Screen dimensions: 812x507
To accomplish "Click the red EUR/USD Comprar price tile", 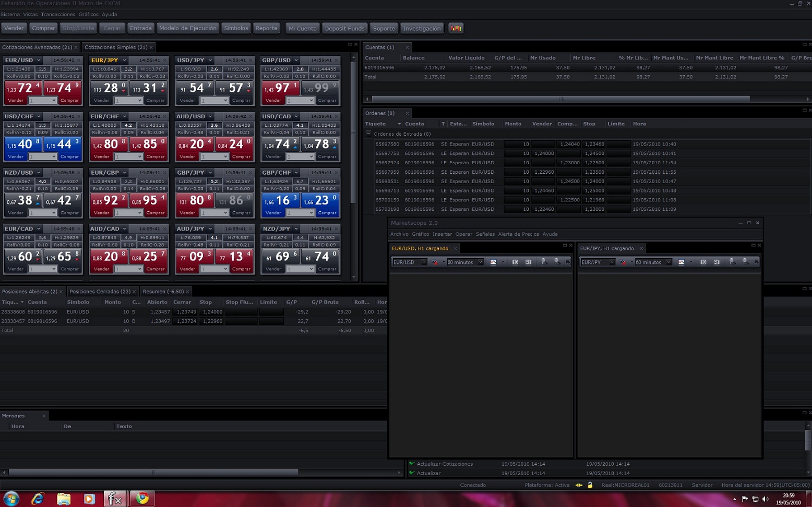I will [x=63, y=92].
